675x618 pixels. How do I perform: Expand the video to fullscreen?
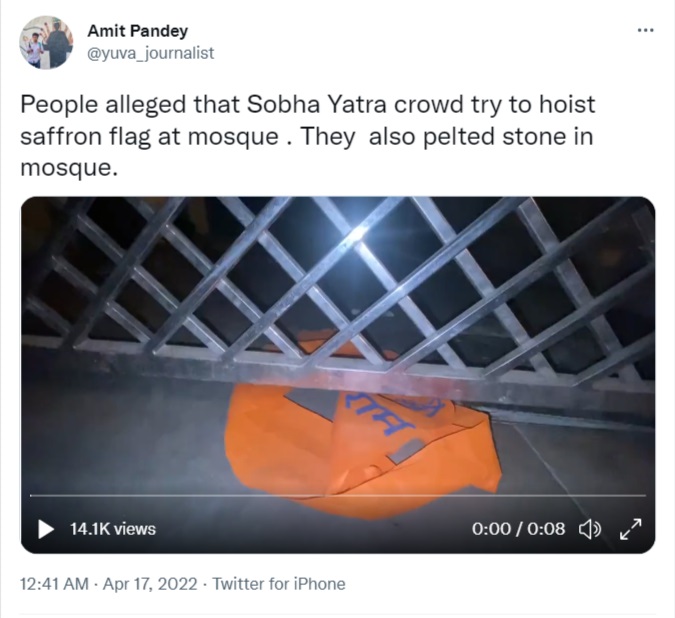click(631, 529)
